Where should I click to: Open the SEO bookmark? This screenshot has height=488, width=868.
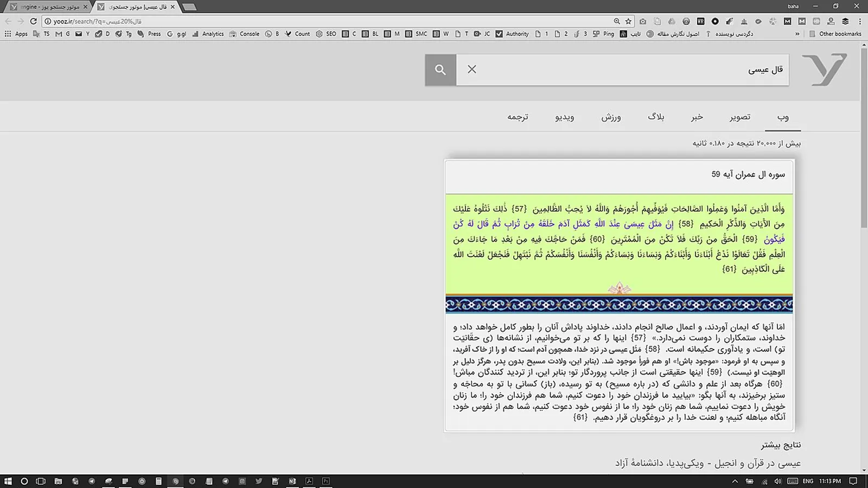pos(326,34)
